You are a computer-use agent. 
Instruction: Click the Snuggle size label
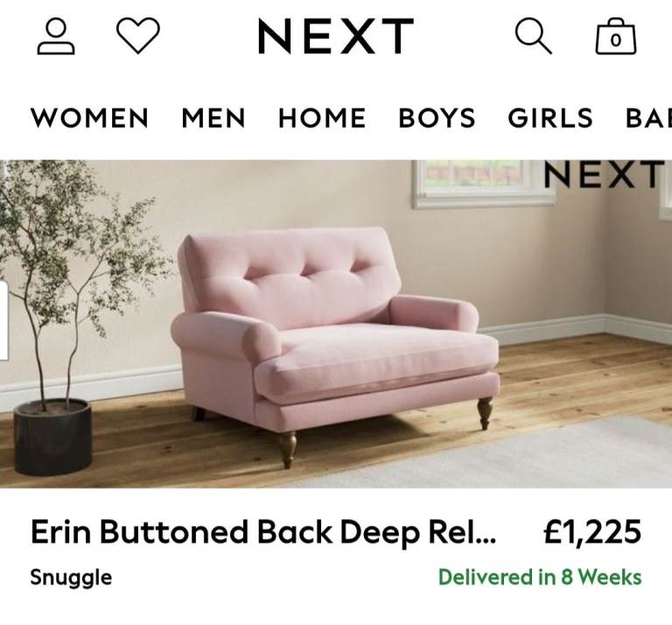[71, 578]
